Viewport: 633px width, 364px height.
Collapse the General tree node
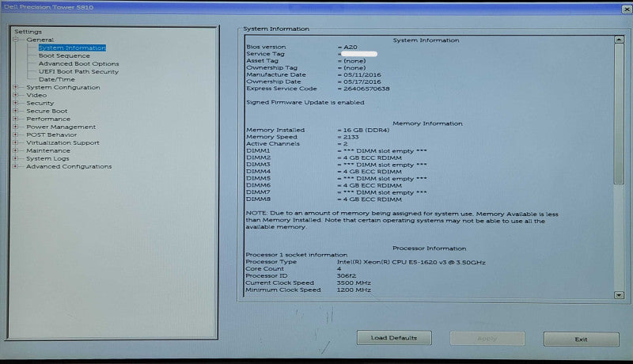pyautogui.click(x=16, y=40)
